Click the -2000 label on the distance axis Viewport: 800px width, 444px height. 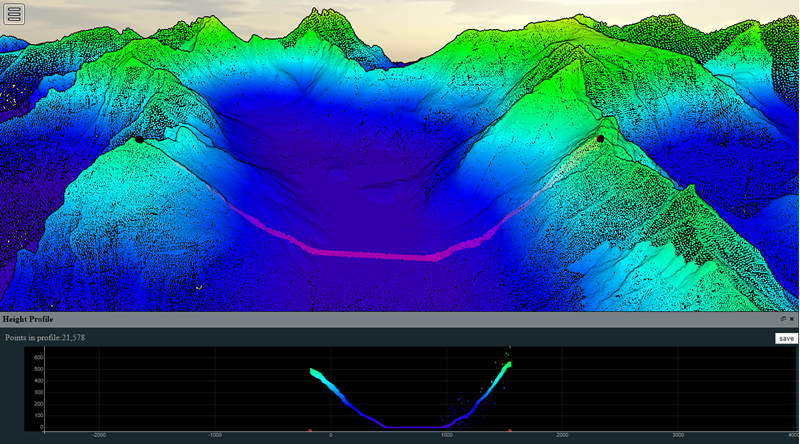(x=98, y=435)
